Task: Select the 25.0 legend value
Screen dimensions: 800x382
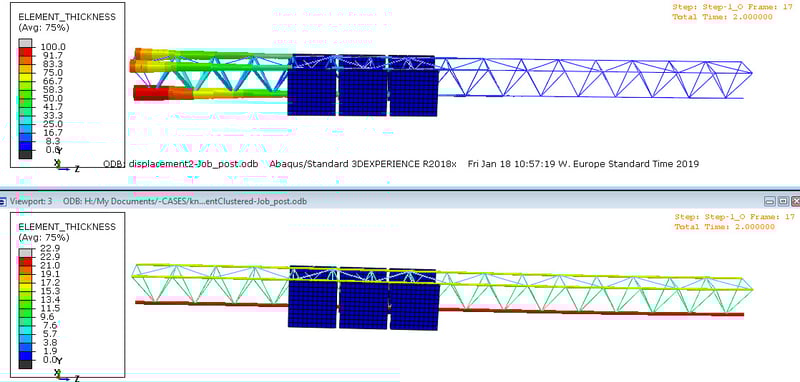Action: tap(52, 124)
